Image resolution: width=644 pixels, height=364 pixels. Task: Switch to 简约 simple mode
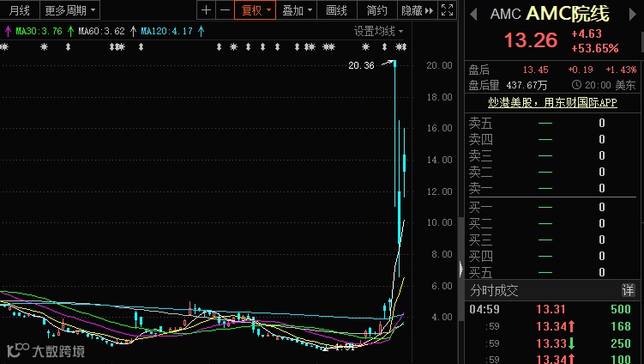pos(376,10)
